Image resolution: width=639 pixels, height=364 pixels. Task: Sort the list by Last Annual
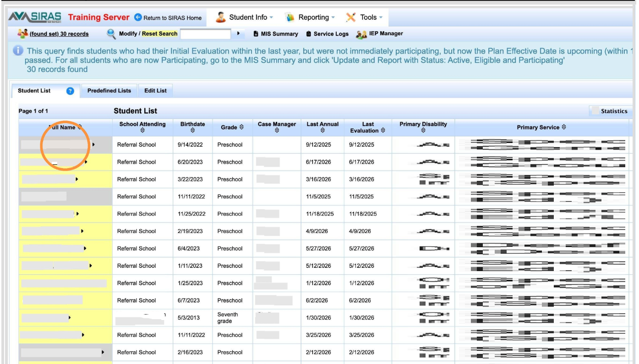click(x=322, y=130)
